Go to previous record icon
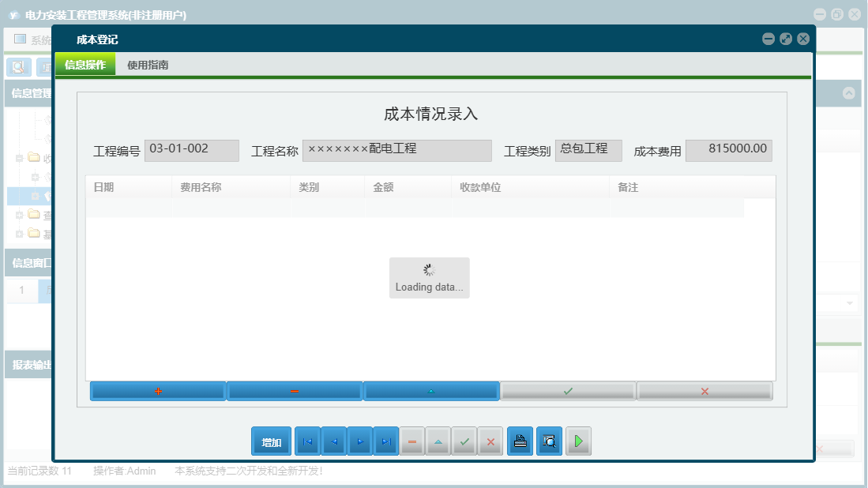 click(x=333, y=441)
